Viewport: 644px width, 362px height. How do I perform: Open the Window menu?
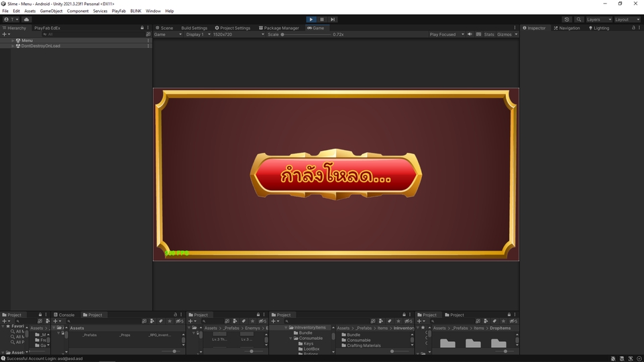coord(153,11)
